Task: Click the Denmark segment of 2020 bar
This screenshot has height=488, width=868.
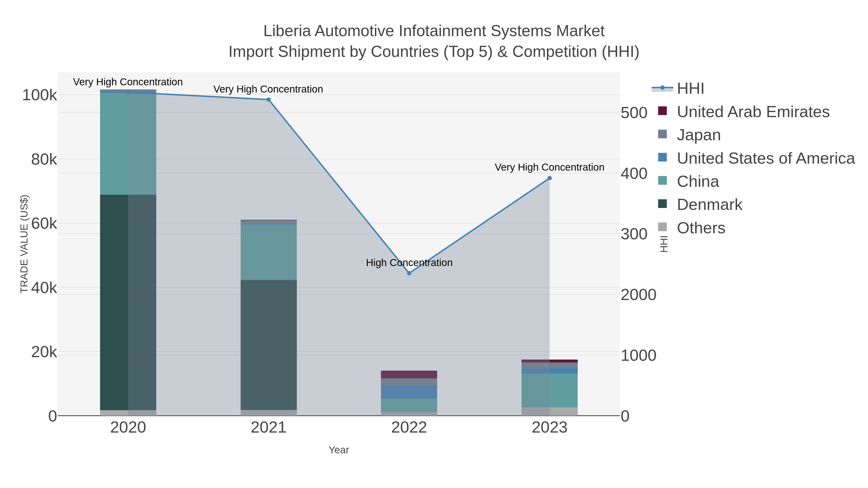Action: pos(128,302)
